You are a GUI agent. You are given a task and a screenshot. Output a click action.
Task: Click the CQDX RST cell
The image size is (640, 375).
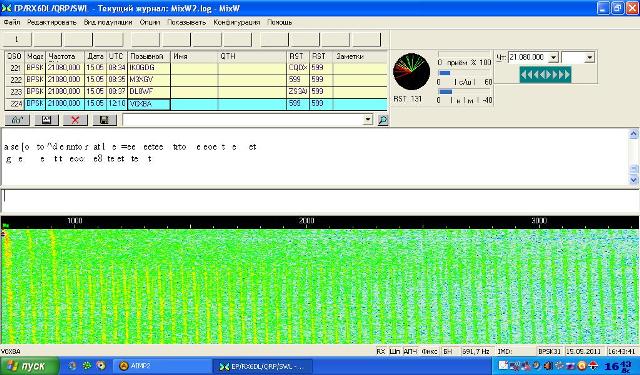[298, 68]
